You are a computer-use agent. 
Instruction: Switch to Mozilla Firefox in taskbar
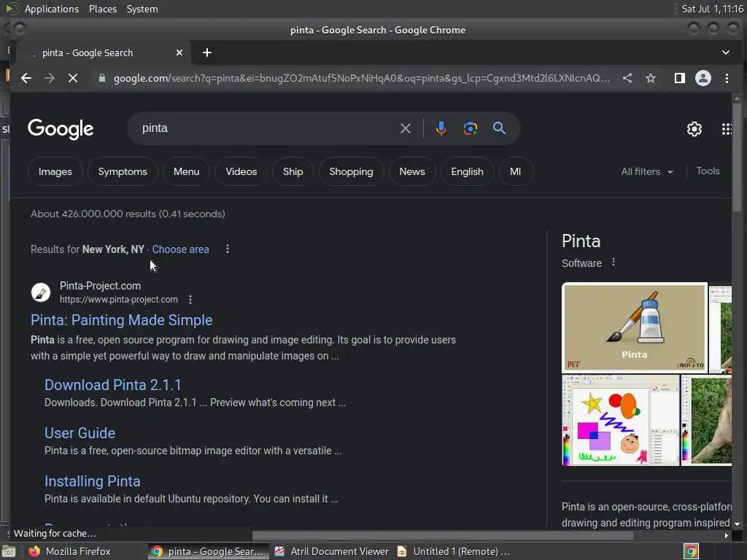click(x=70, y=551)
